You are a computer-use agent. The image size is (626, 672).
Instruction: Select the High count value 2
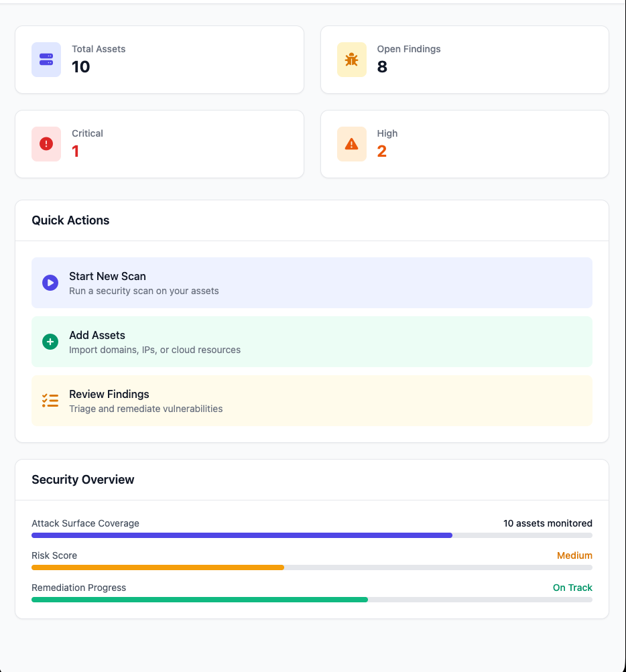point(381,151)
